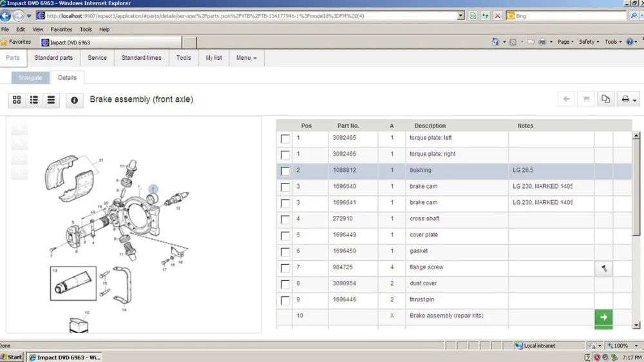
Task: Check box for flange screw row
Action: 285,269
